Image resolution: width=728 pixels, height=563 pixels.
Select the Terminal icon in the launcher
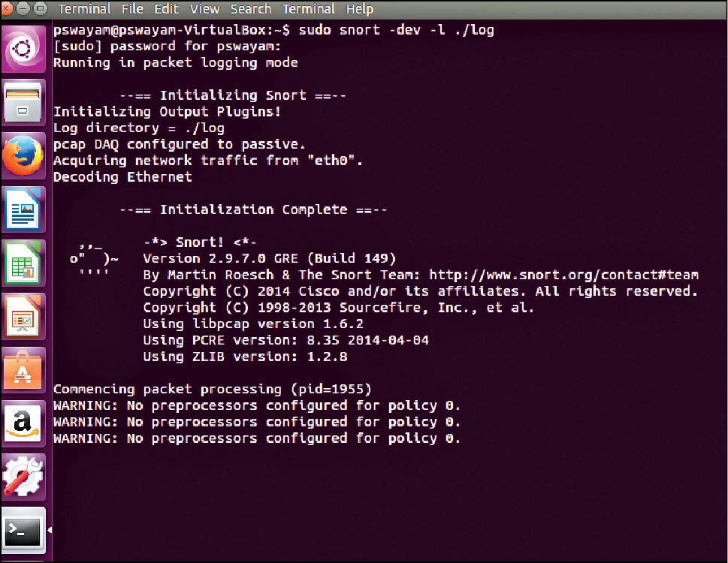pos(24,530)
